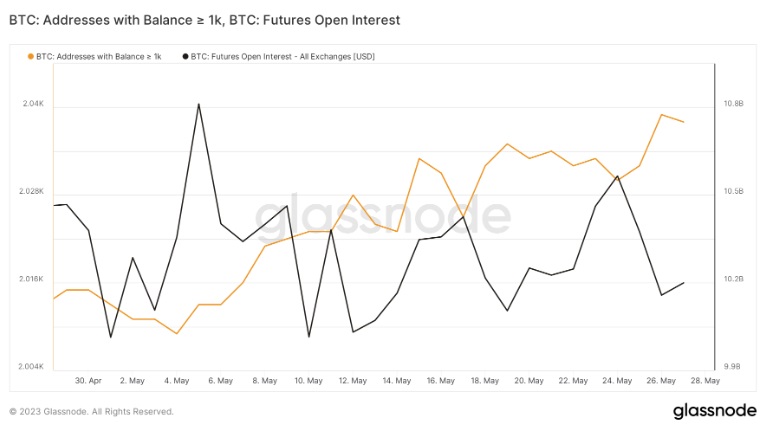Open the '© 2023 Glassnode. All Rights Reserved.' notice
This screenshot has height=428, width=764.
click(x=91, y=411)
